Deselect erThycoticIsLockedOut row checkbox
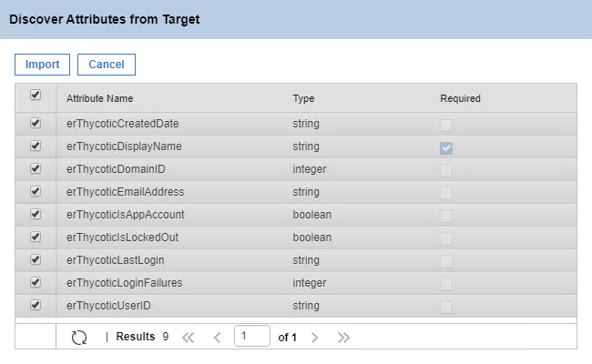This screenshot has width=592, height=364. pos(36,237)
